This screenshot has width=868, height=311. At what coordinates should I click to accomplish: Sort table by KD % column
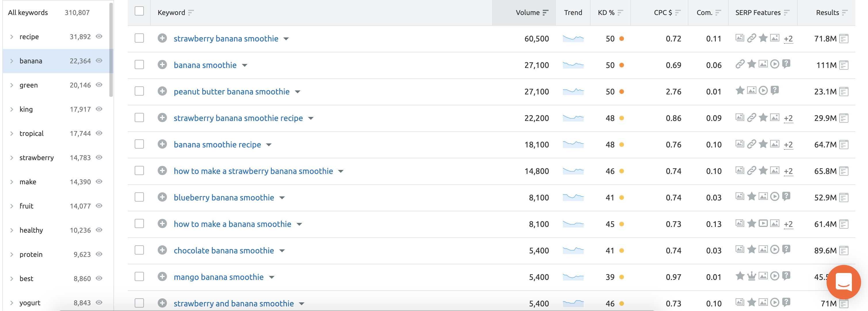point(620,13)
